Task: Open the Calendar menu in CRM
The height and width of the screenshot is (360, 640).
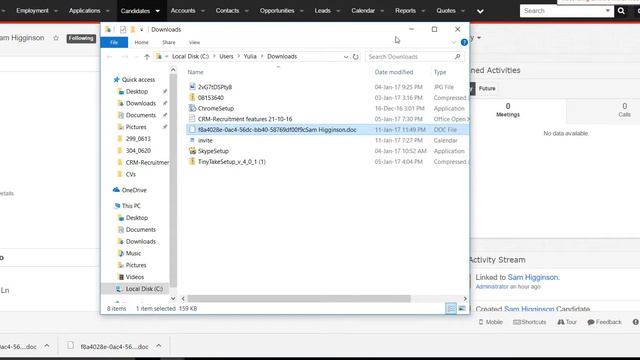Action: [363, 11]
